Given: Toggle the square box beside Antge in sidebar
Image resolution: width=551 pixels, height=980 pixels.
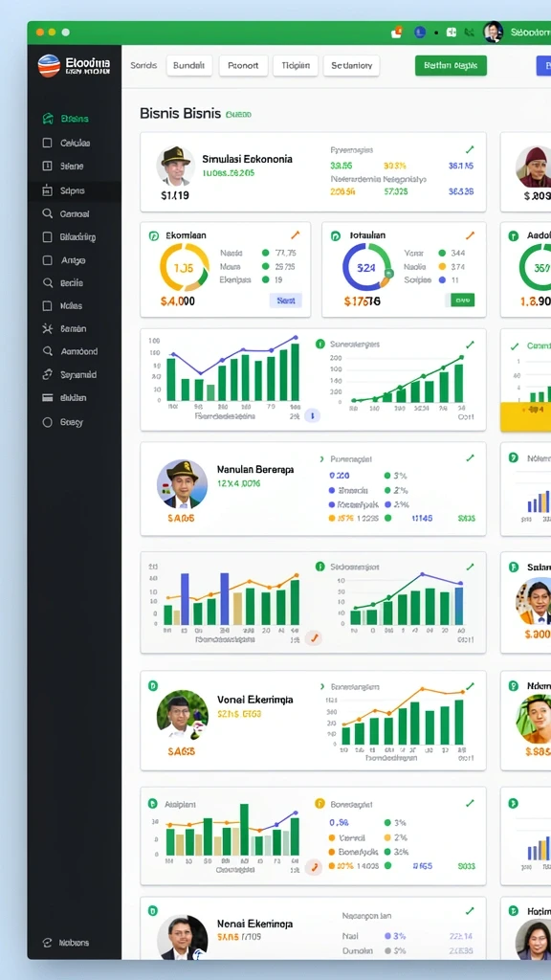Looking at the screenshot, I should [47, 260].
